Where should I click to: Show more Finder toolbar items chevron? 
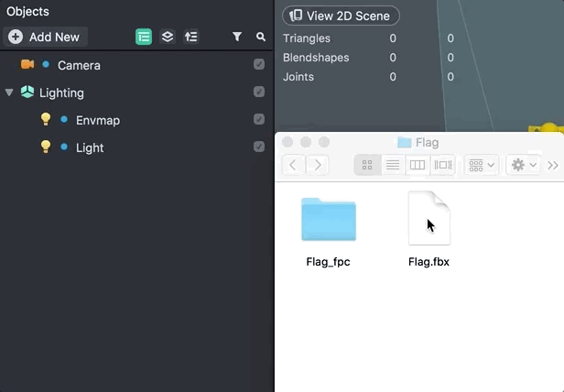tap(553, 165)
